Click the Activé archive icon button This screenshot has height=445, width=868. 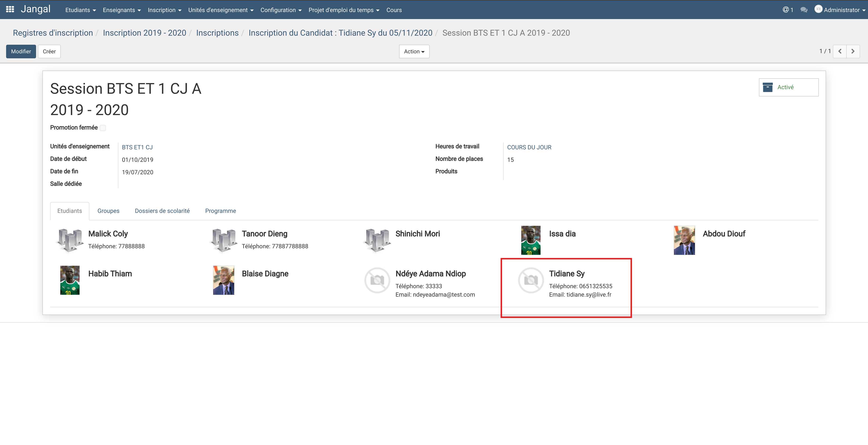click(788, 87)
